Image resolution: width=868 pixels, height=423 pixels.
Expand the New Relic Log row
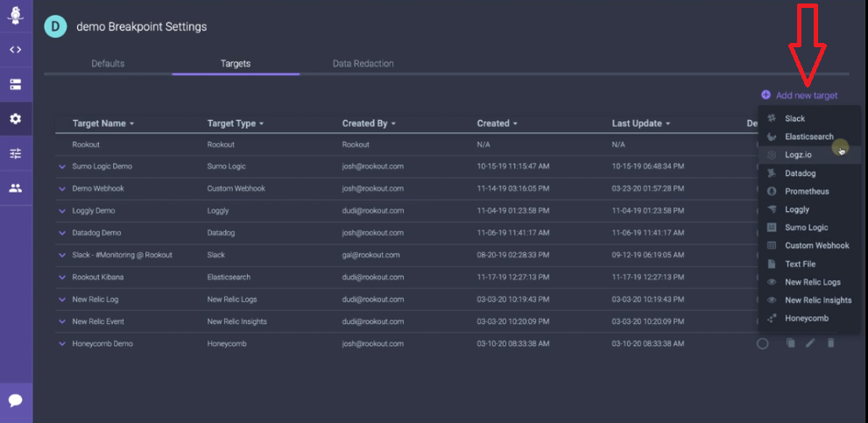62,300
